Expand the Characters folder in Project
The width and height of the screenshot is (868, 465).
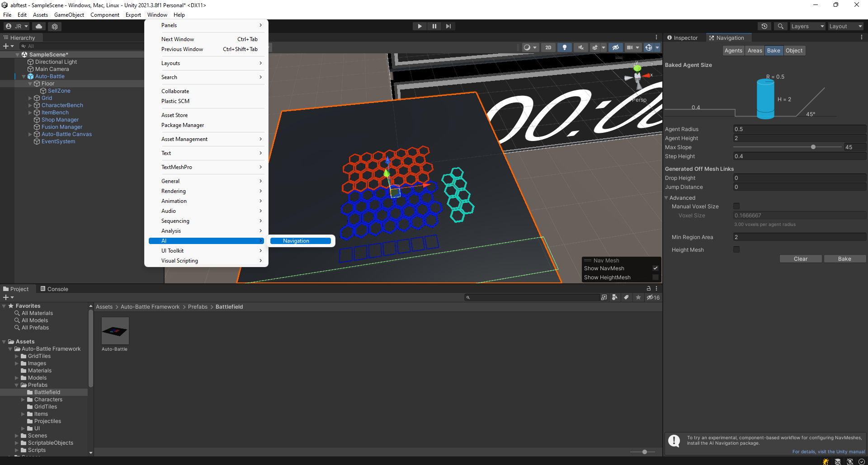23,399
